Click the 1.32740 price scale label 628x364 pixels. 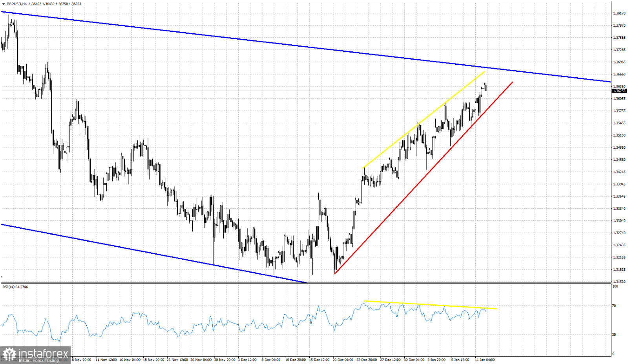click(619, 233)
